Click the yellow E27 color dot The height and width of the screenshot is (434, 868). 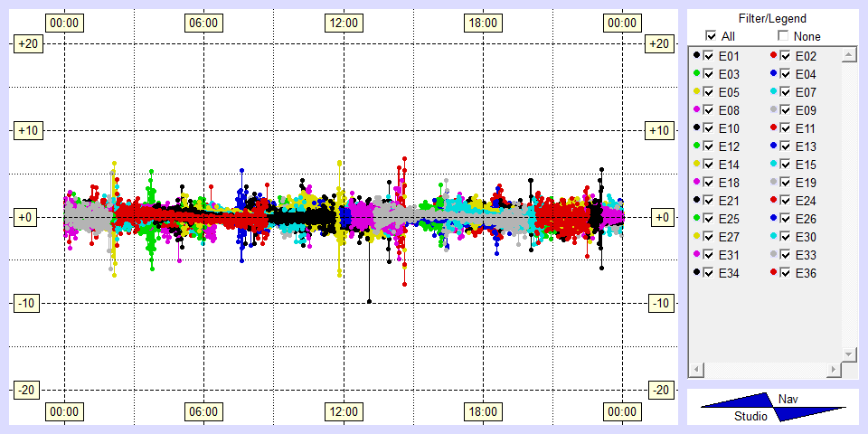696,237
